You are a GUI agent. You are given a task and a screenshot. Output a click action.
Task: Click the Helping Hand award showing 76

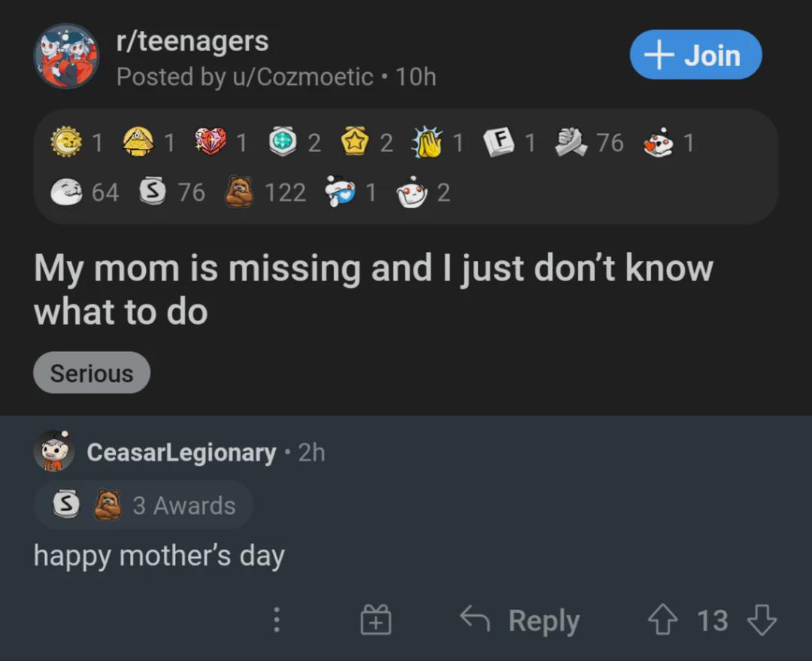[x=569, y=141]
